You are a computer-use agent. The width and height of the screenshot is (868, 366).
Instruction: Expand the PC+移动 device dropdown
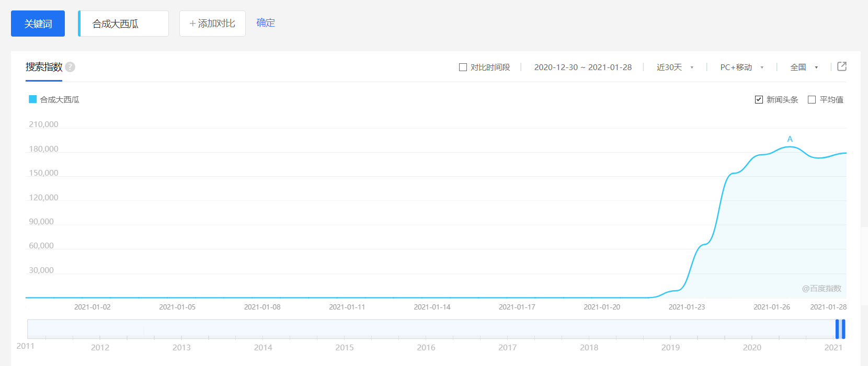pos(741,67)
